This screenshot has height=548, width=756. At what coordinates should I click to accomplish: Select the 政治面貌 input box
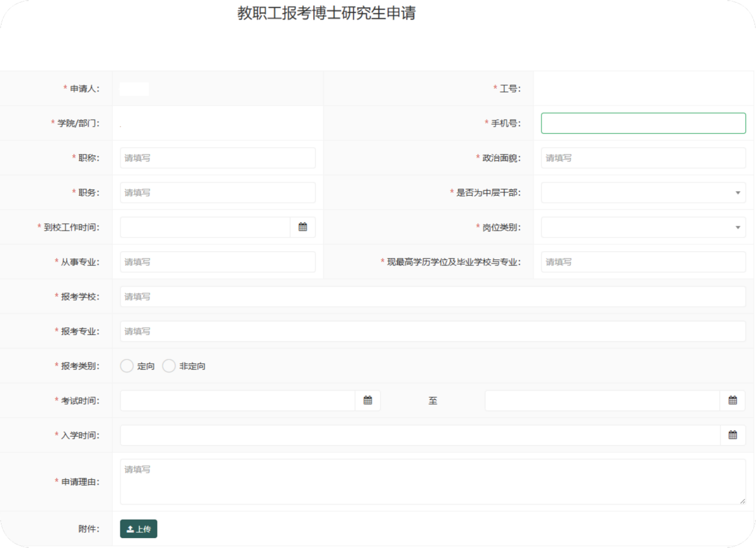[x=643, y=158]
